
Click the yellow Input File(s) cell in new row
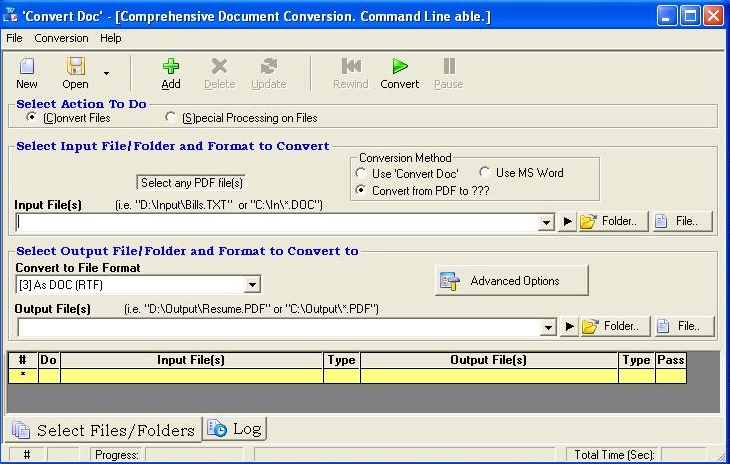191,376
